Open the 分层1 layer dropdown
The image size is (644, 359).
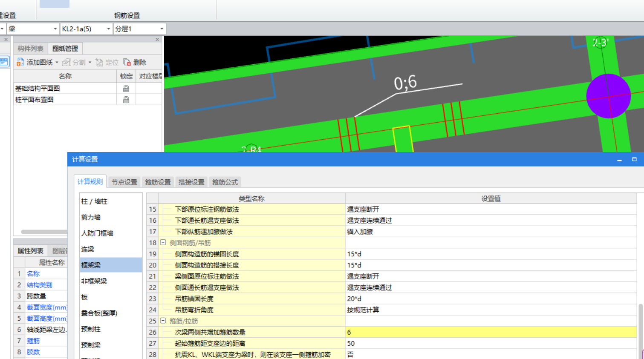coord(162,29)
